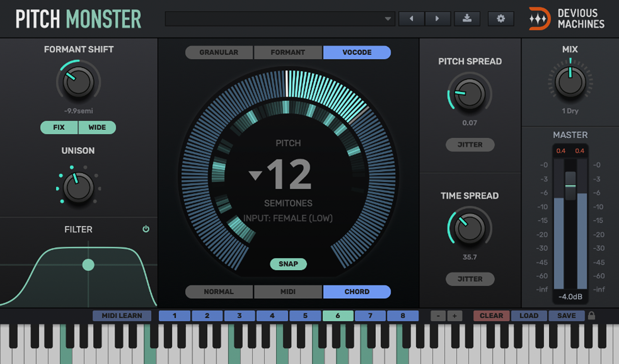The height and width of the screenshot is (364, 619).
Task: Toggle the SNAP button
Action: coord(288,264)
